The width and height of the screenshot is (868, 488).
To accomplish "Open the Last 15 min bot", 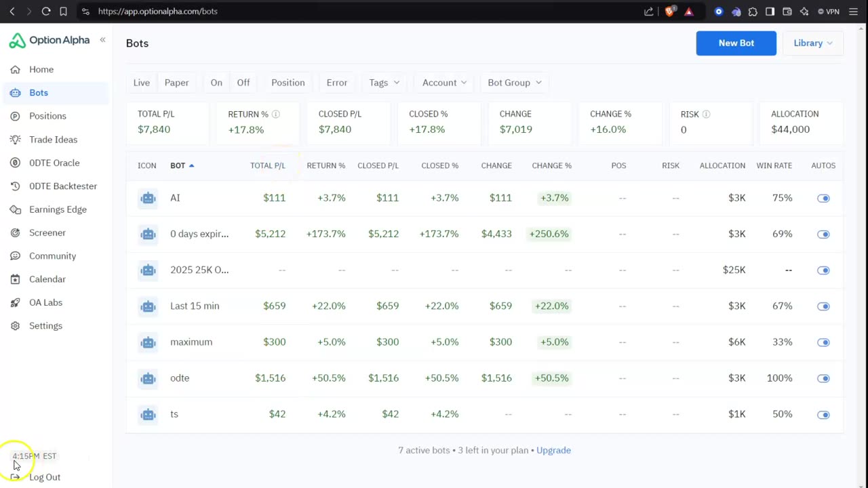I will (x=195, y=306).
